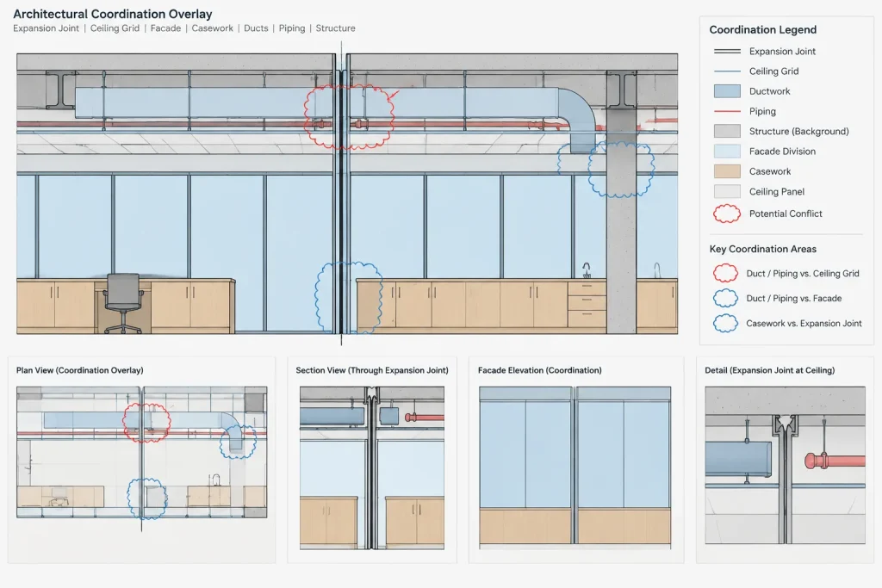Click the Casework vs. Expansion Joint label
The image size is (882, 588).
pos(804,323)
